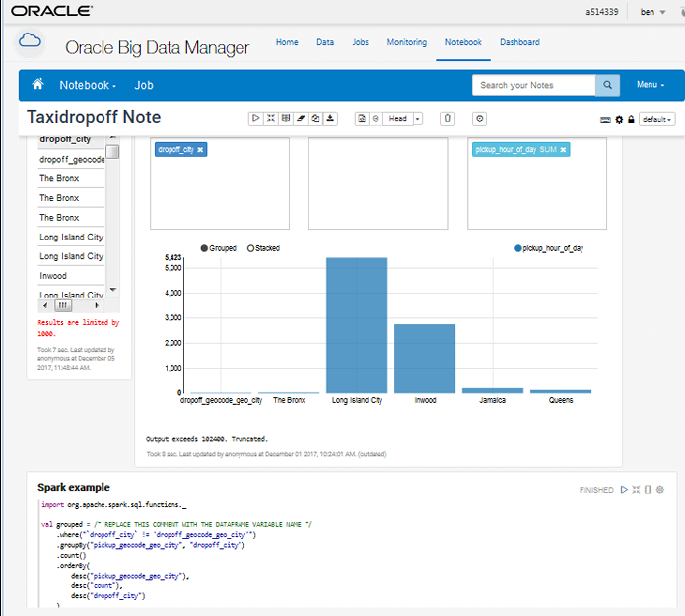Click the Taxidropoff Note title
Screen dimensions: 685x616
pos(94,117)
